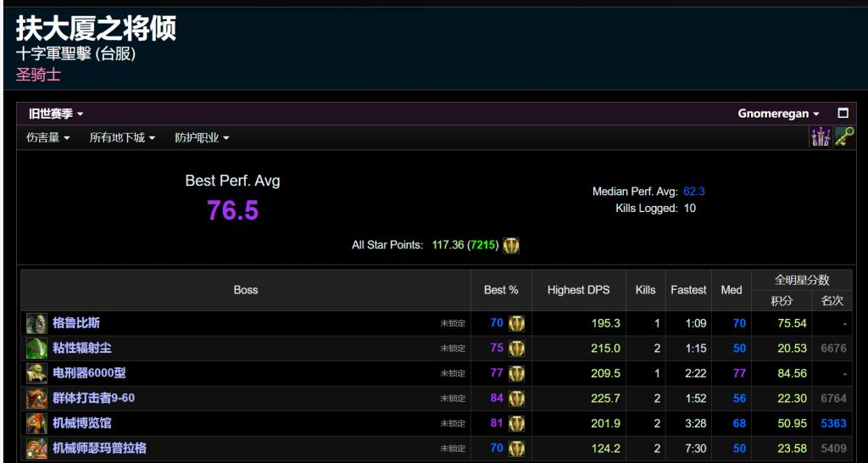This screenshot has height=463, width=868.
Task: Open the 机械师瑟玛普拉格 boss link
Action: 100,448
